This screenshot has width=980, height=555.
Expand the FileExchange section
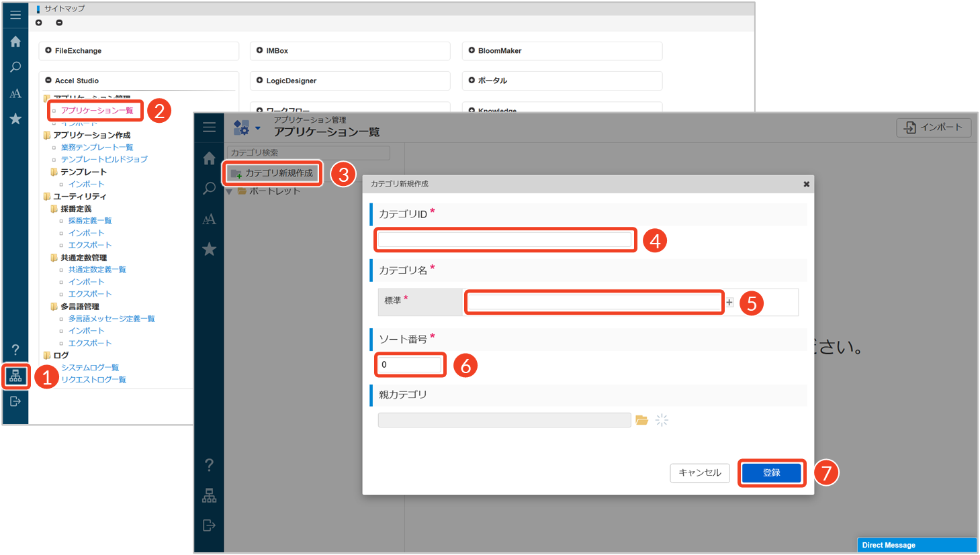48,50
